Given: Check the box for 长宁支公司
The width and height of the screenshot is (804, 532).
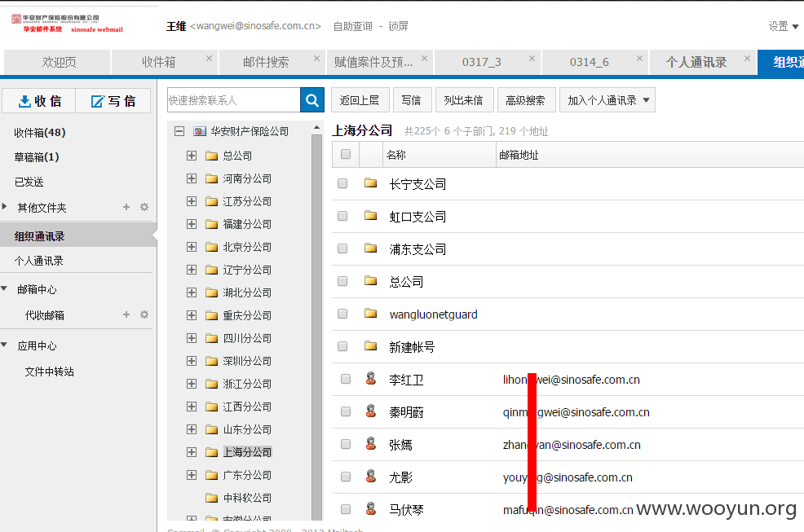Looking at the screenshot, I should click(342, 183).
